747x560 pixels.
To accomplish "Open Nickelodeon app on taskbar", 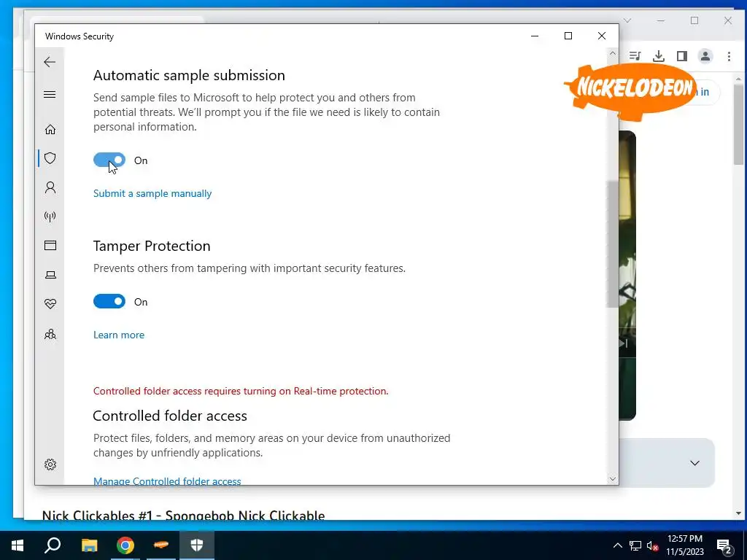I will 161,545.
